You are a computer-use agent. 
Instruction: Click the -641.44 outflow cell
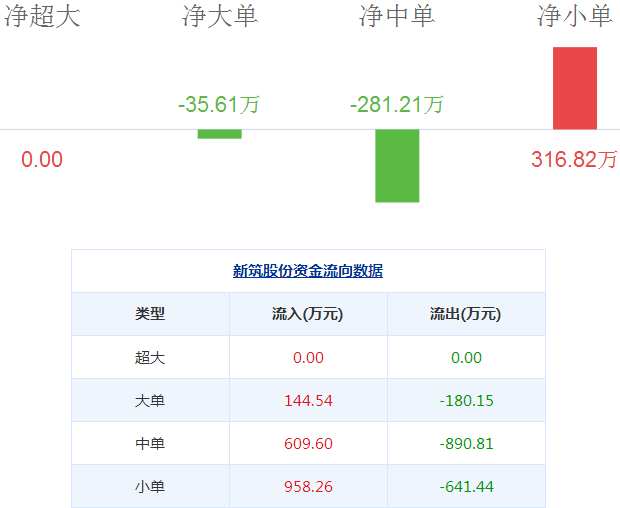tap(467, 487)
